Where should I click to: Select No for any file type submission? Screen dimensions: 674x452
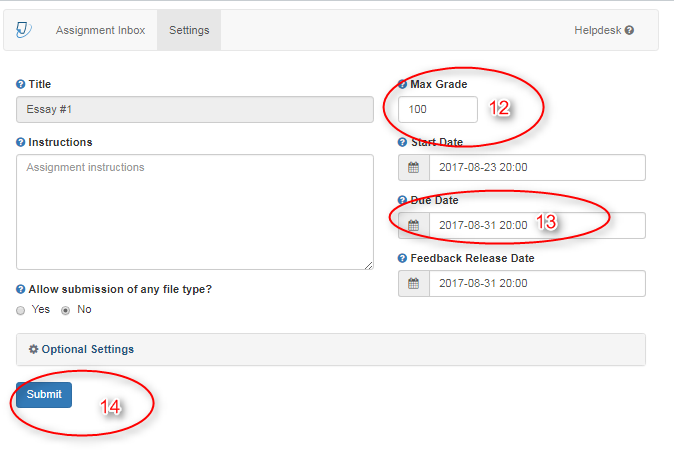(67, 310)
